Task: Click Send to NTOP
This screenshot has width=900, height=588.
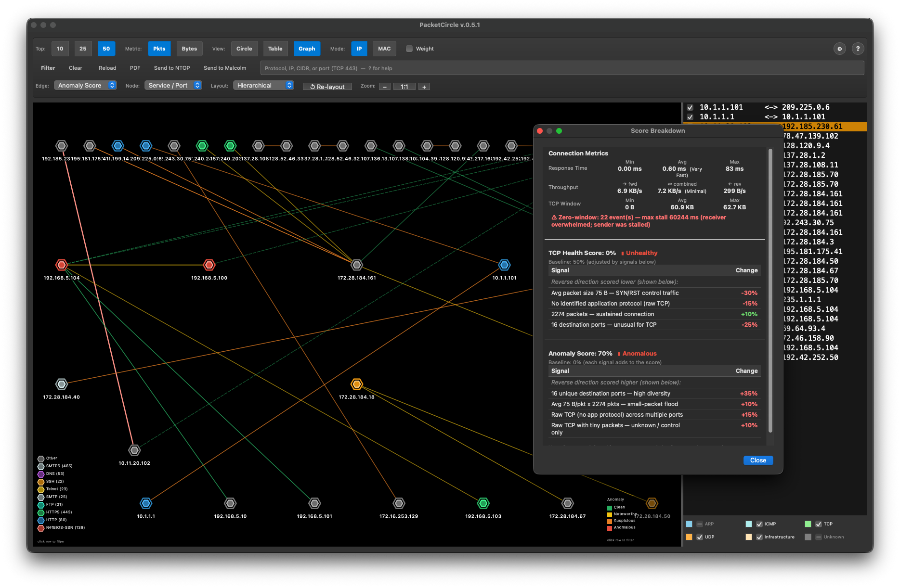Action: [x=172, y=68]
